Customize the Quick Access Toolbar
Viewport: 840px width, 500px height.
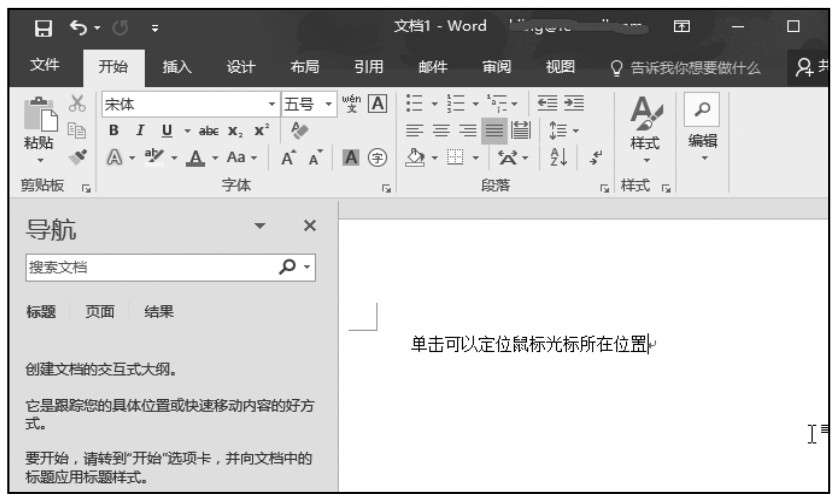(x=155, y=28)
